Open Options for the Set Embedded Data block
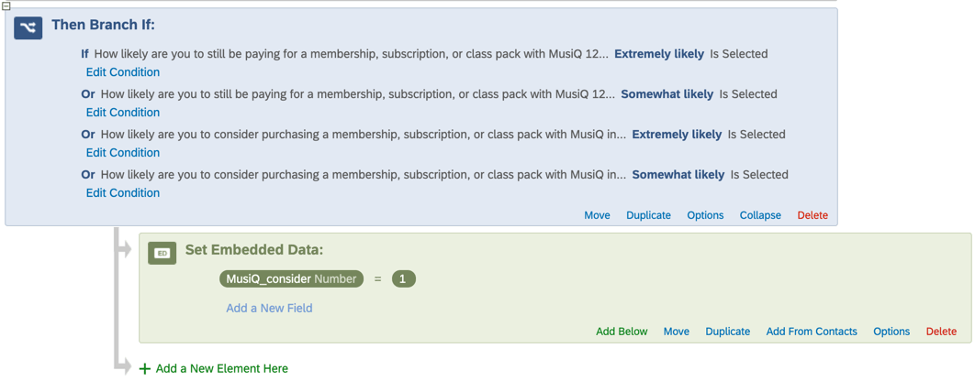The image size is (974, 379). pos(891,331)
